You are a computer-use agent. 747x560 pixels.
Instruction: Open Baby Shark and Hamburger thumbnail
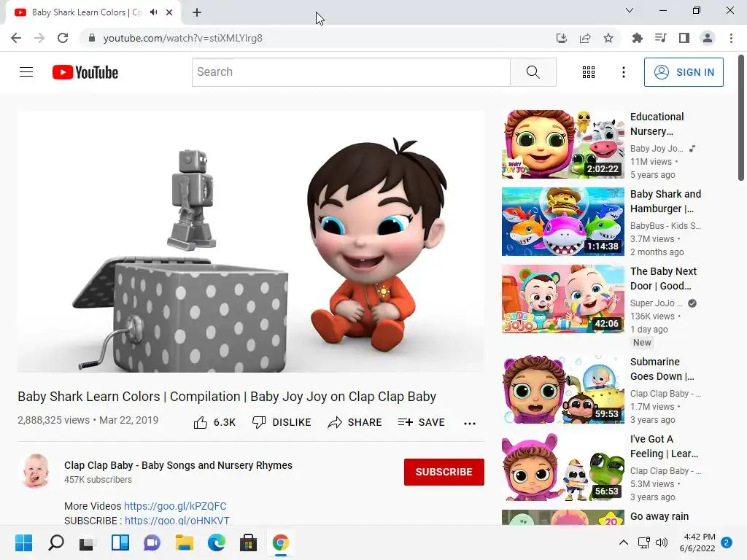pyautogui.click(x=562, y=222)
